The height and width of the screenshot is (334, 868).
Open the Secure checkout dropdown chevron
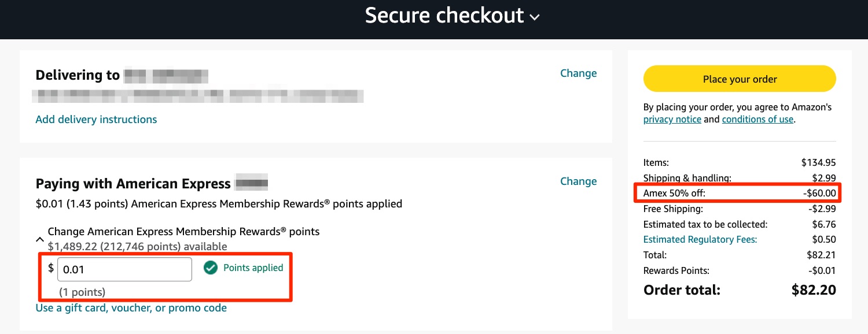coord(535,17)
